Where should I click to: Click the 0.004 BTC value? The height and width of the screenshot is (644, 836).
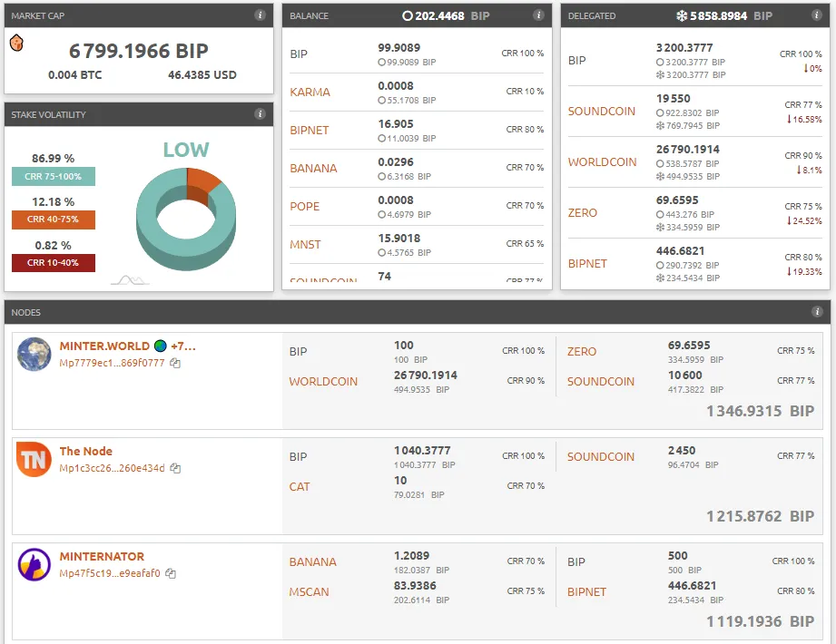(75, 75)
